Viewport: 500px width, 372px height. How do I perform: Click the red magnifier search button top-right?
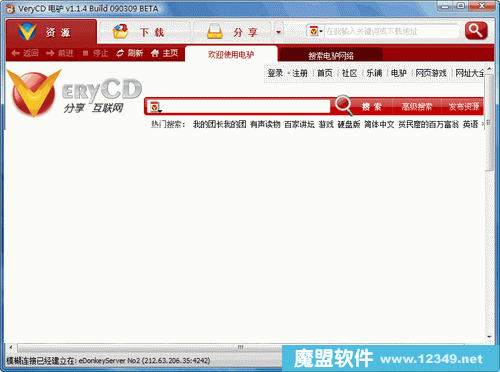[476, 31]
